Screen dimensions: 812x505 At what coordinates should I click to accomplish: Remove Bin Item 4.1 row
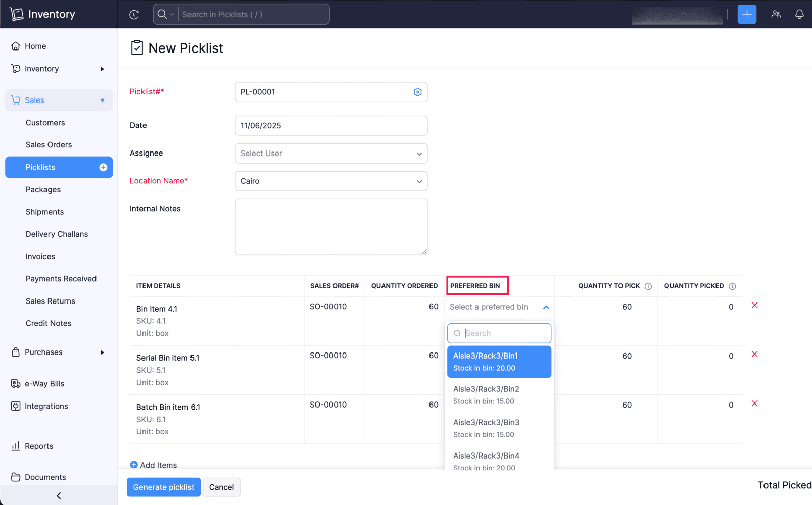[x=755, y=305]
